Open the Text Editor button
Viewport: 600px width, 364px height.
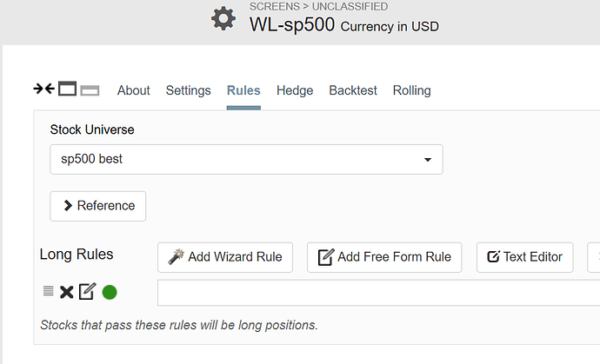pos(525,257)
